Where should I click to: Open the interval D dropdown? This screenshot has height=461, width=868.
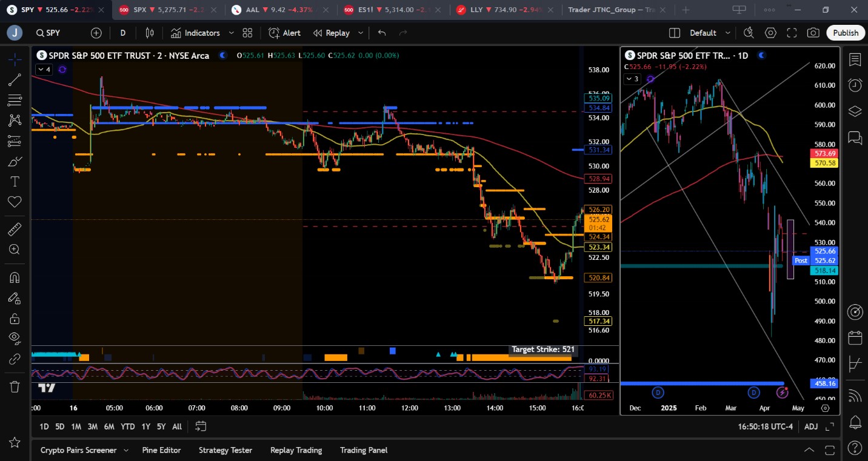pyautogui.click(x=123, y=33)
